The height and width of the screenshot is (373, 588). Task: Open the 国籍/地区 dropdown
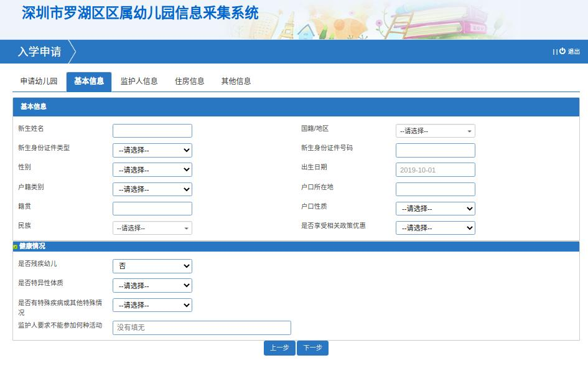click(435, 131)
